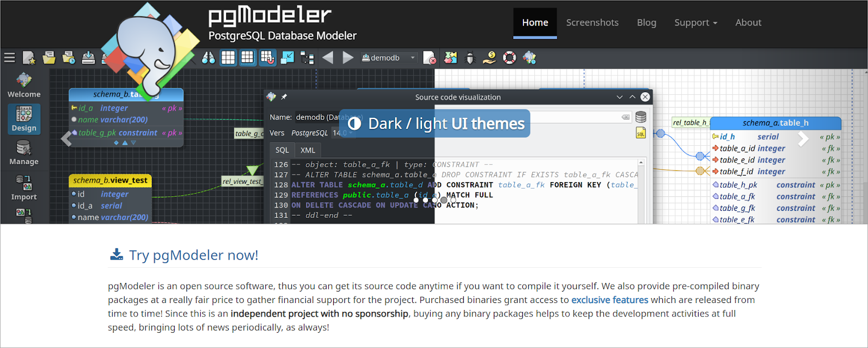This screenshot has width=868, height=348.
Task: Click the rel_table_h relationship label
Action: click(x=691, y=123)
